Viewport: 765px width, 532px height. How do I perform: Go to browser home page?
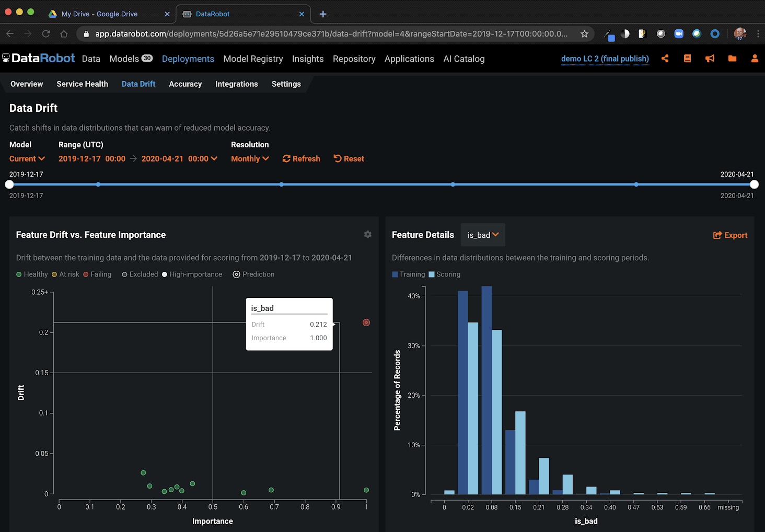[64, 34]
